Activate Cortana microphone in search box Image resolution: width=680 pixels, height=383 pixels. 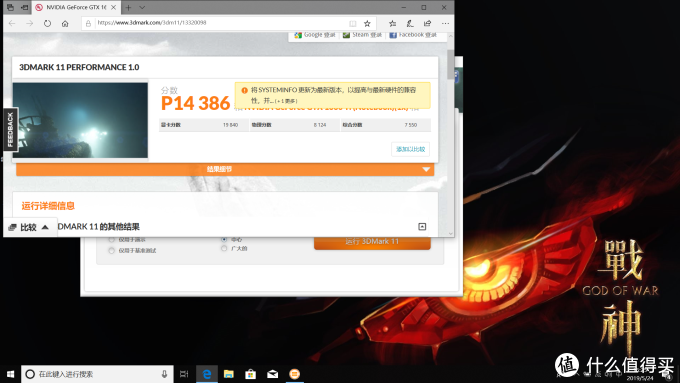click(164, 374)
